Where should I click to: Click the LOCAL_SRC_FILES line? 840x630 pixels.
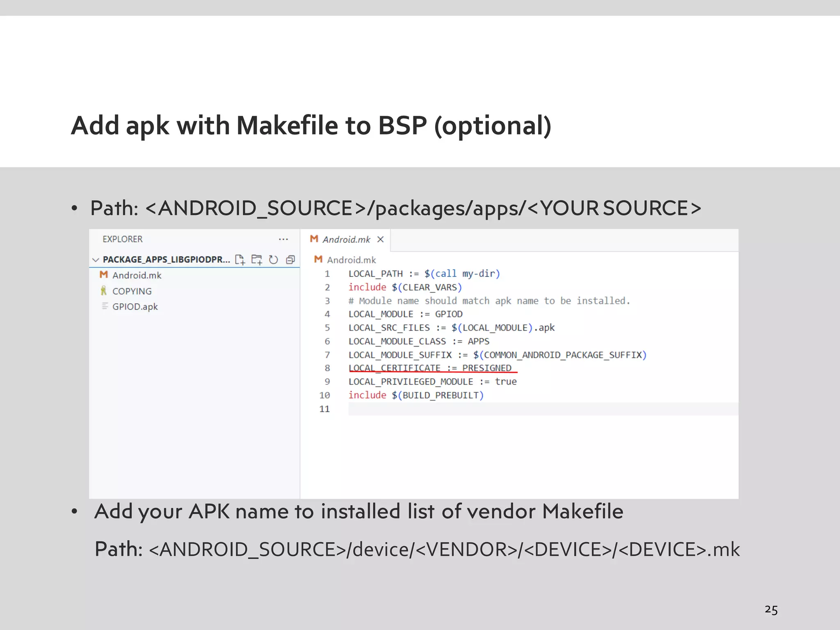coord(451,328)
